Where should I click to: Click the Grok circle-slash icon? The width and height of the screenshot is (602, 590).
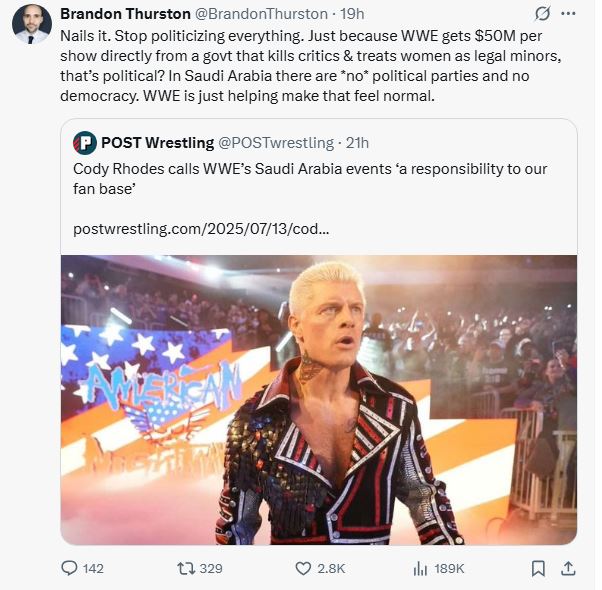click(x=543, y=14)
